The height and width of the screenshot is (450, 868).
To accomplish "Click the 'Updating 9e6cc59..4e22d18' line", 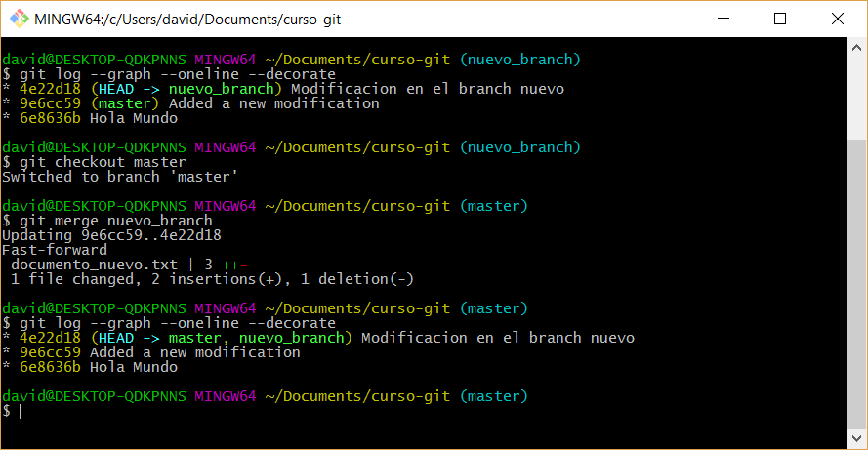I will click(x=110, y=235).
